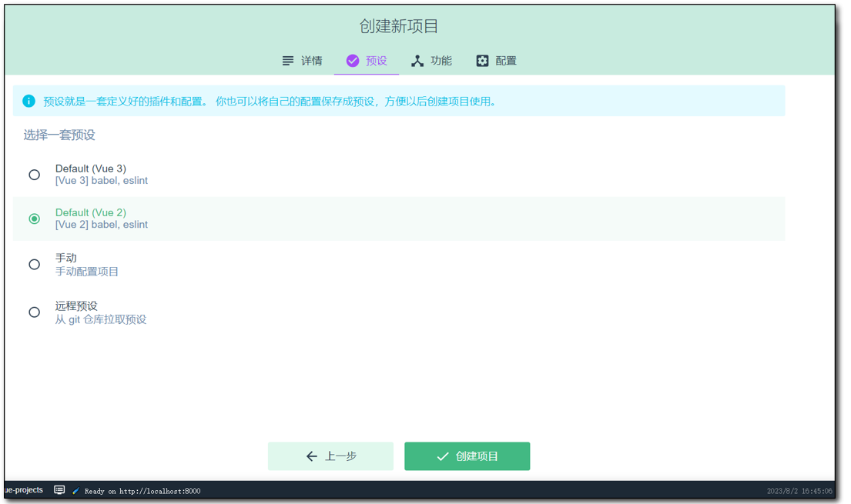
Task: Open the 配置 tab
Action: 497,61
